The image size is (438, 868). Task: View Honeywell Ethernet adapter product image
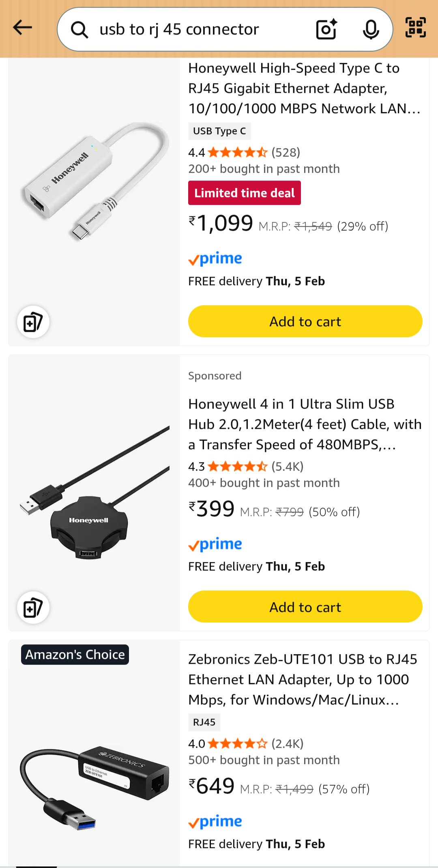pos(94,182)
